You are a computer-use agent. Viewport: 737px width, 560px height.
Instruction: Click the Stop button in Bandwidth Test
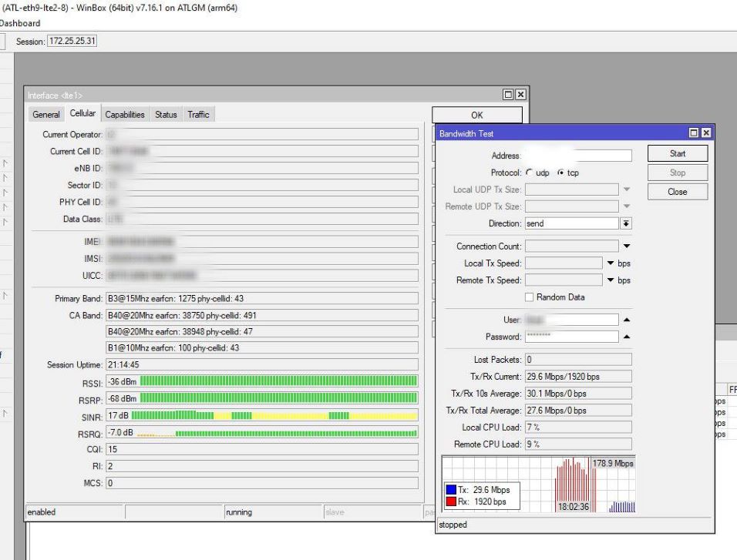(x=678, y=173)
